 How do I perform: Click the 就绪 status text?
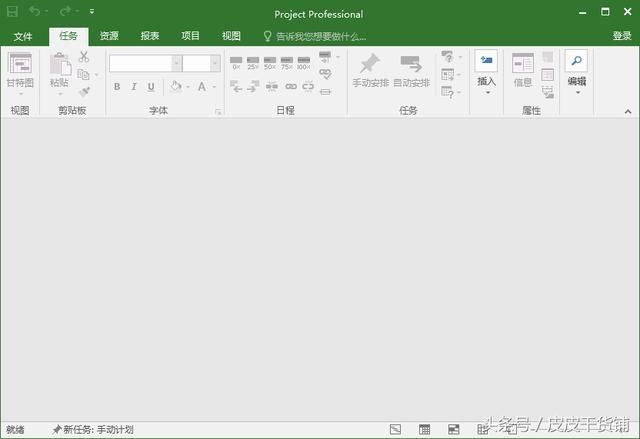tap(15, 429)
